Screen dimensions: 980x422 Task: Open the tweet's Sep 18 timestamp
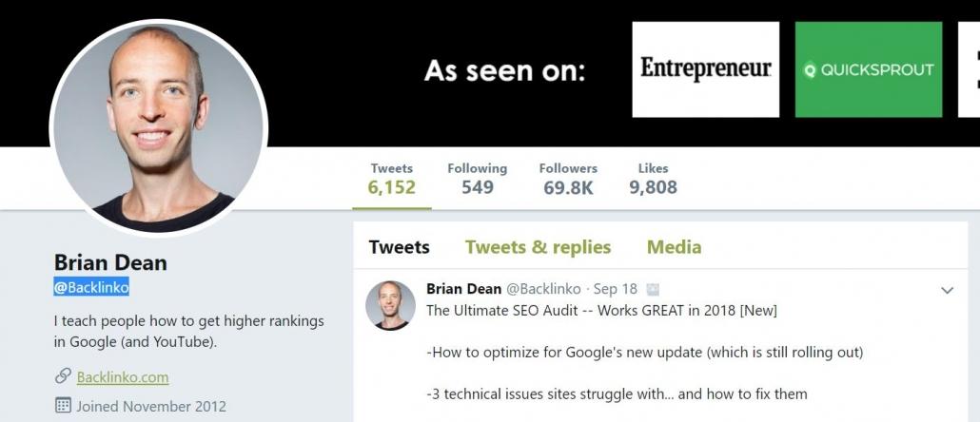point(616,289)
